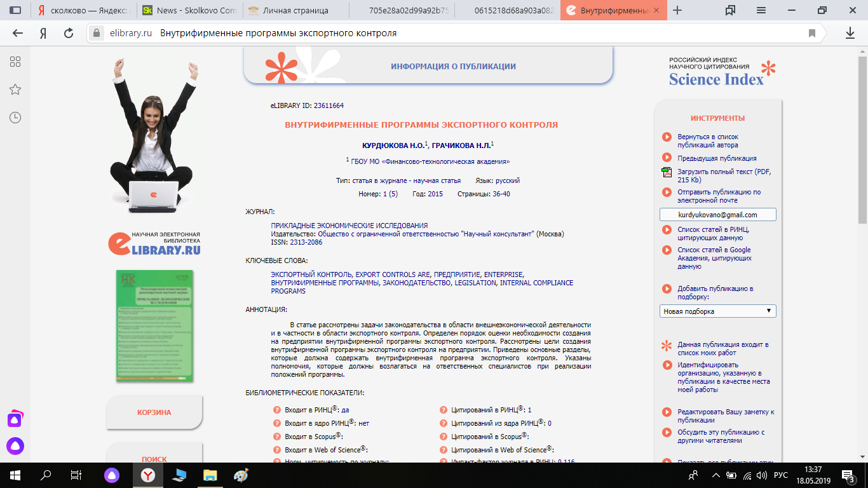Open the tab panel toggle icon at the top left
The width and height of the screenshot is (868, 488).
click(x=15, y=10)
